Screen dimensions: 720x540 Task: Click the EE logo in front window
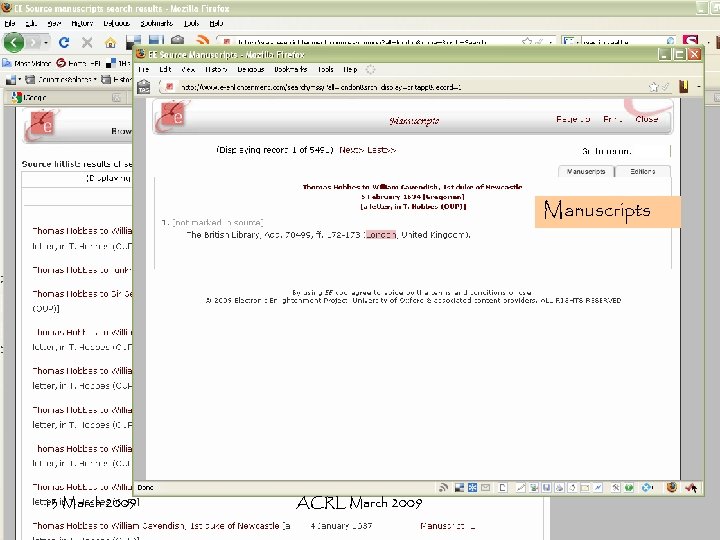pyautogui.click(x=172, y=116)
